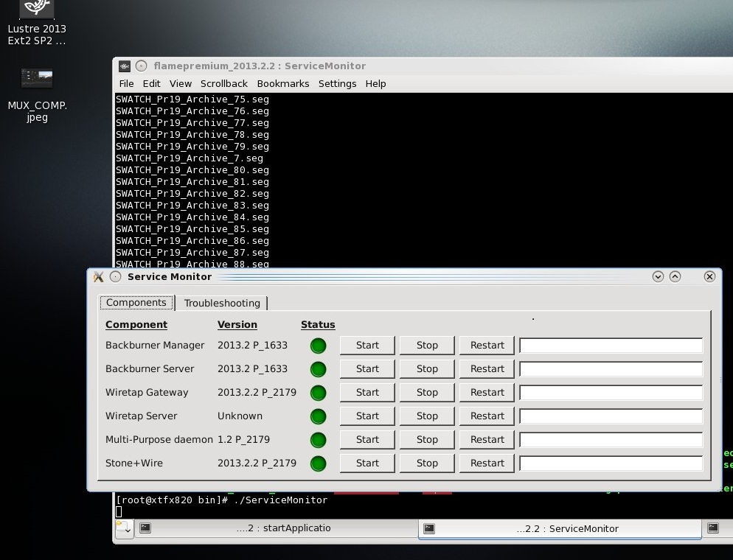The width and height of the screenshot is (733, 560).
Task: Restart the Wiretap Gateway service
Action: [487, 393]
